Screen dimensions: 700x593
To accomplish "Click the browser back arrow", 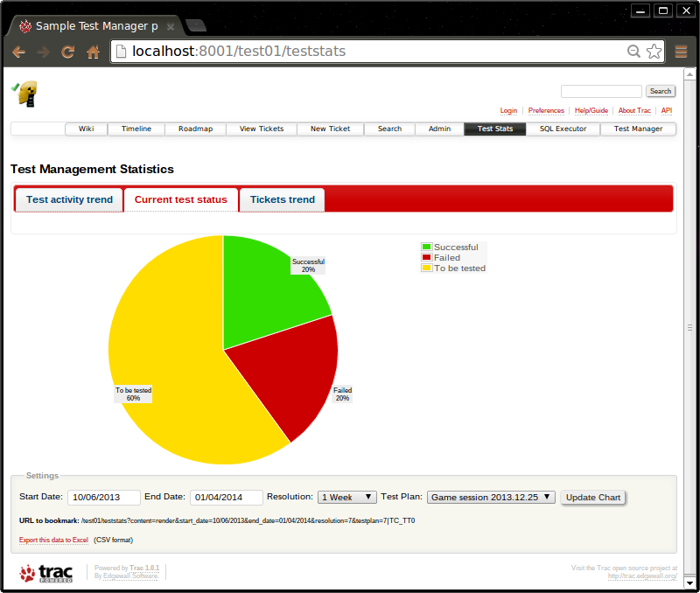I will tap(18, 52).
